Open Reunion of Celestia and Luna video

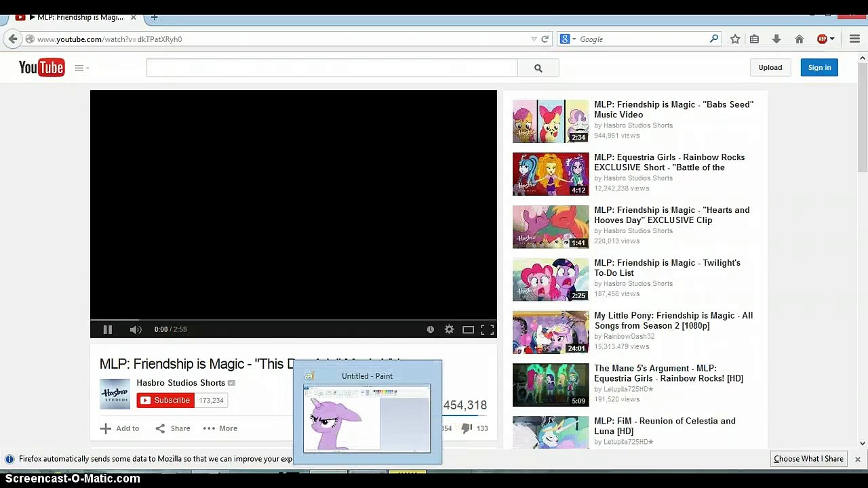[665, 426]
